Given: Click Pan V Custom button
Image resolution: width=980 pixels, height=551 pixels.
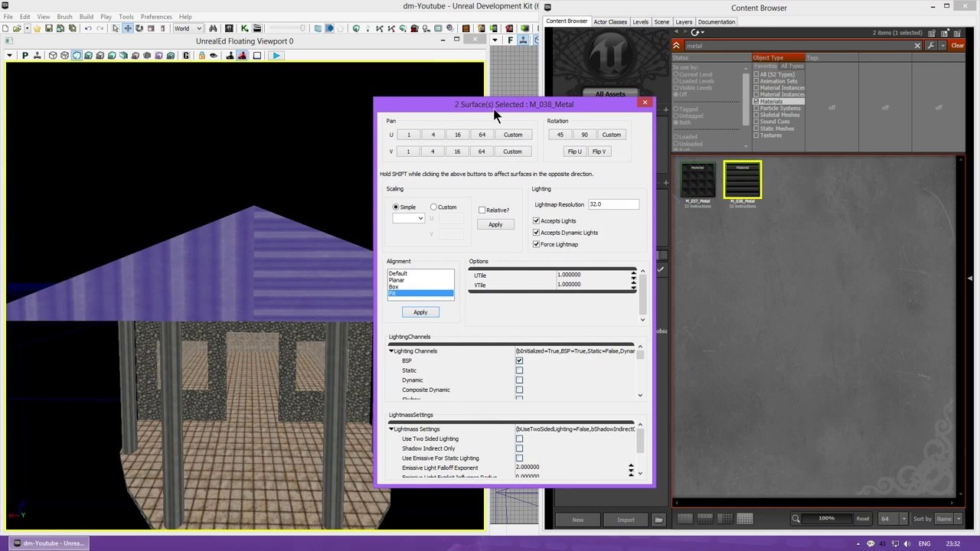Looking at the screenshot, I should [512, 152].
